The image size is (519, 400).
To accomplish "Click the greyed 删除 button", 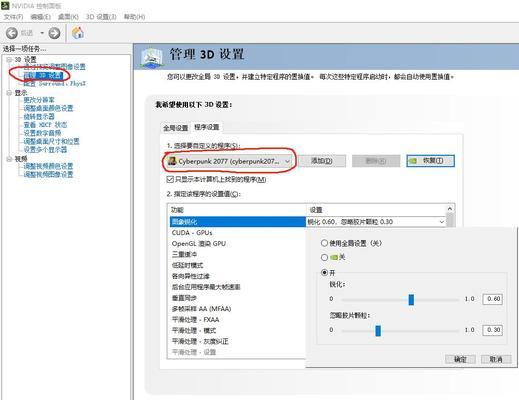I will pos(376,161).
